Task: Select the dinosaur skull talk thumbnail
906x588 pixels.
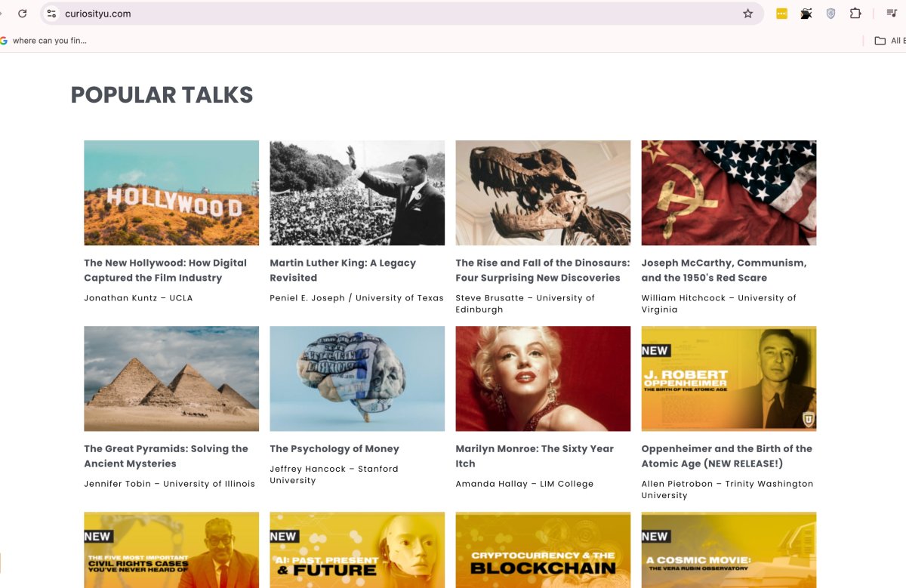Action: click(543, 192)
